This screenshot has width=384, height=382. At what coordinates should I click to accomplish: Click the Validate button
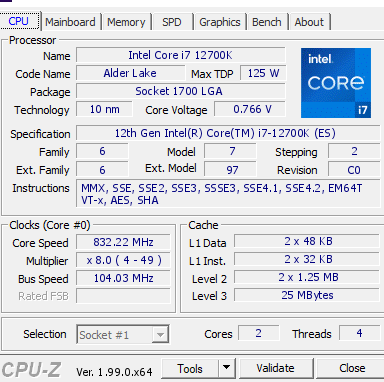(276, 368)
